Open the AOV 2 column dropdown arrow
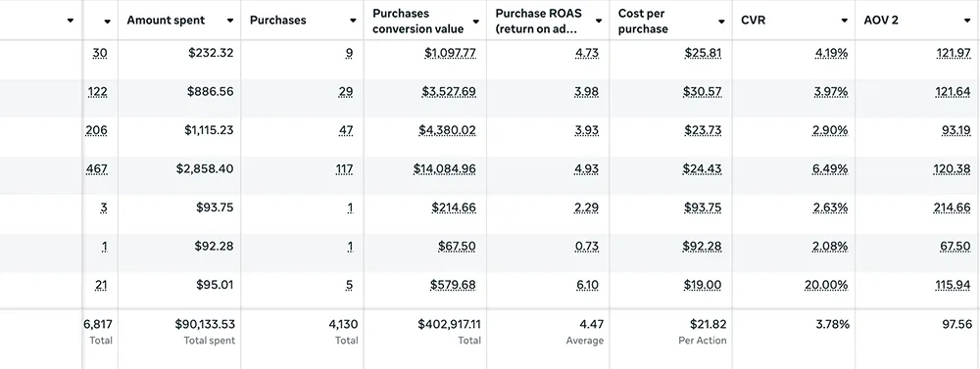 967,21
